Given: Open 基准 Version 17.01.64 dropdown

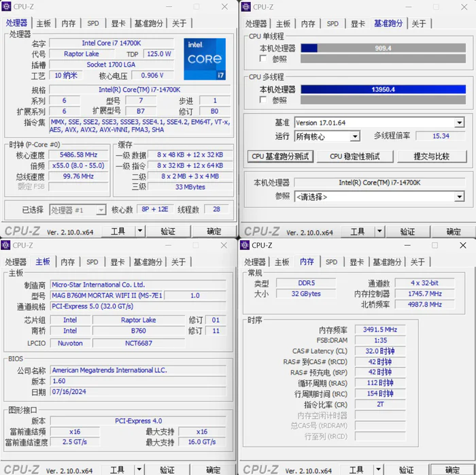Looking at the screenshot, I should point(459,122).
